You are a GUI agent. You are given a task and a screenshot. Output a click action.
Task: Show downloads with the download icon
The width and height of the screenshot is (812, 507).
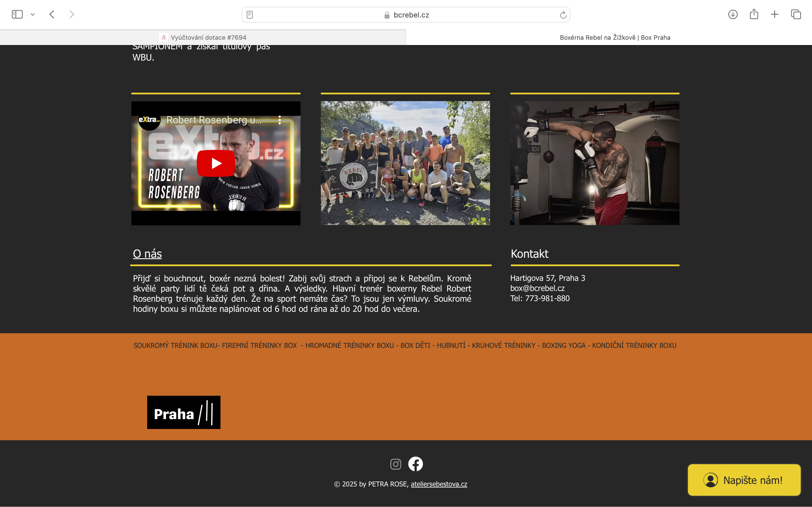[732, 14]
